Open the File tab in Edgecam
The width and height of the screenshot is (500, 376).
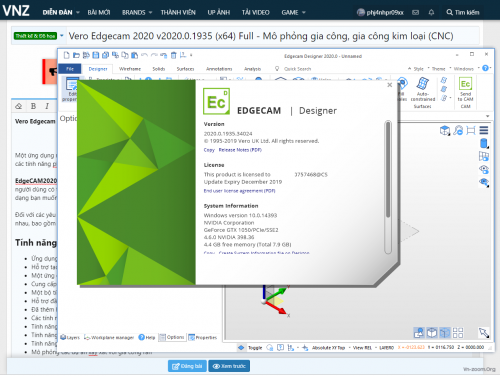click(70, 69)
